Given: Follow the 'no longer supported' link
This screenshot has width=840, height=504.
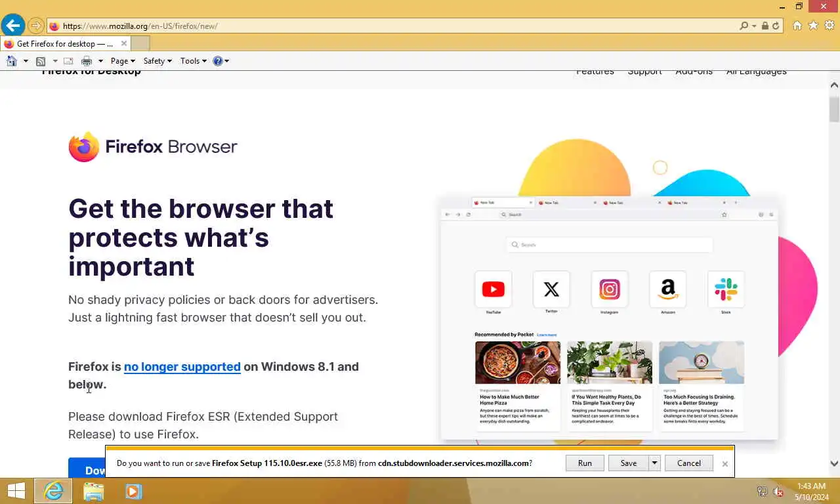Looking at the screenshot, I should 182,367.
